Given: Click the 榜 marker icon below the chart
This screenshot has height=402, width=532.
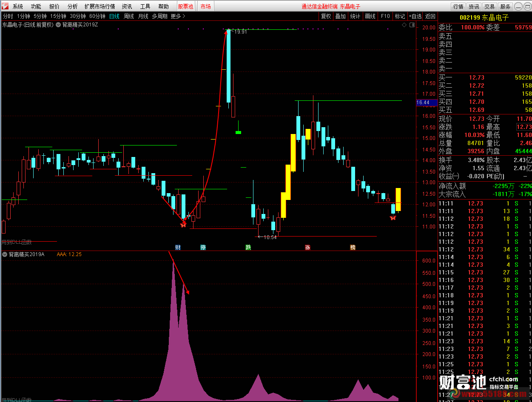Looking at the screenshot, I should coord(353,247).
